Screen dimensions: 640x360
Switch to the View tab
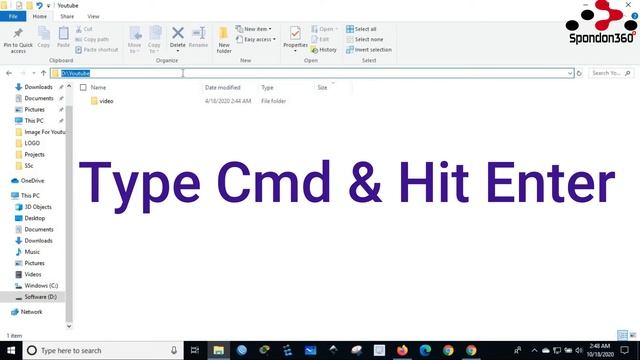93,16
